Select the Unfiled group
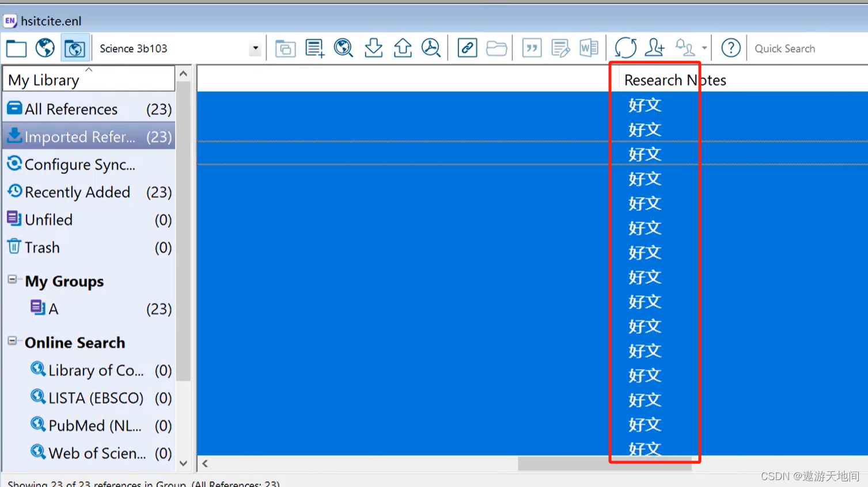This screenshot has height=487, width=868. [x=89, y=219]
